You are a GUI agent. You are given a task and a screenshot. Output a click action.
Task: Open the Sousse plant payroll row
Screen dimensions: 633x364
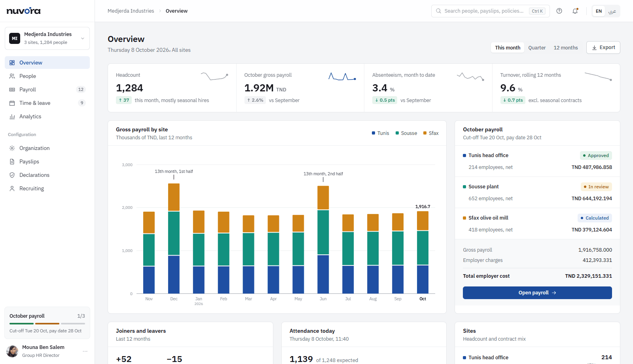[537, 192]
